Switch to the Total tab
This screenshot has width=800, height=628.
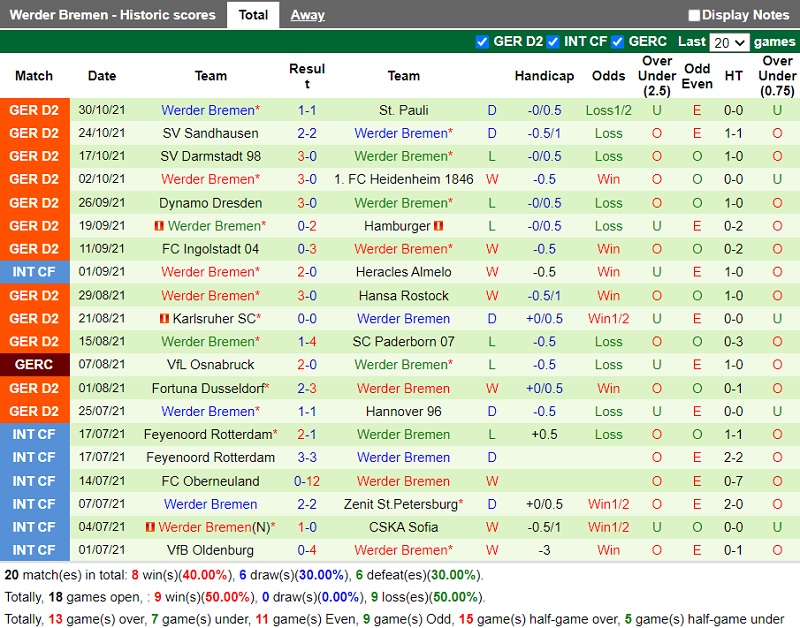[253, 15]
